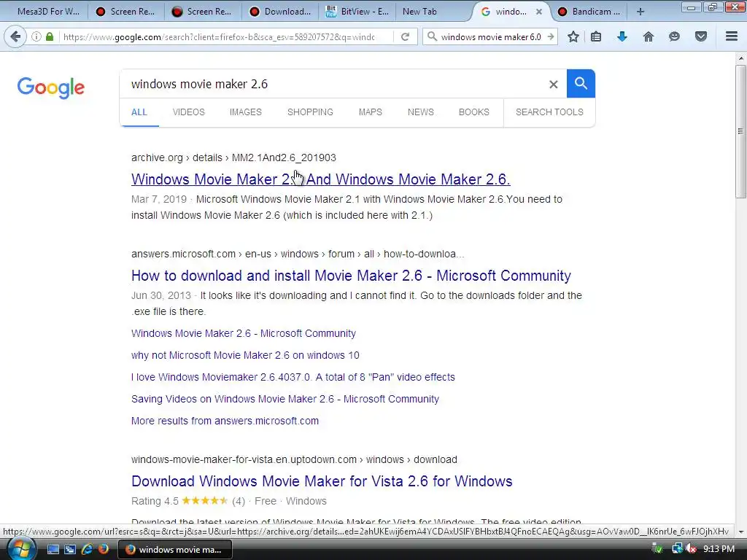Click archive.org breadcrumb text above first result
Viewport: 747px width, 560px height.
[233, 157]
